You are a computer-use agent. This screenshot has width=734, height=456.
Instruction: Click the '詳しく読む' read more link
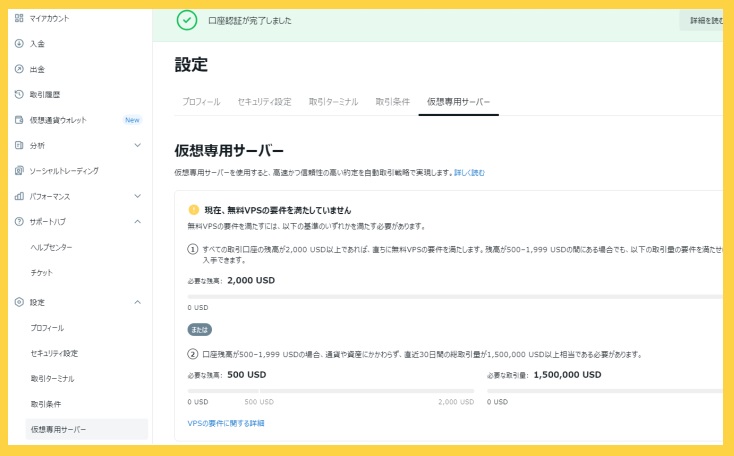point(469,173)
